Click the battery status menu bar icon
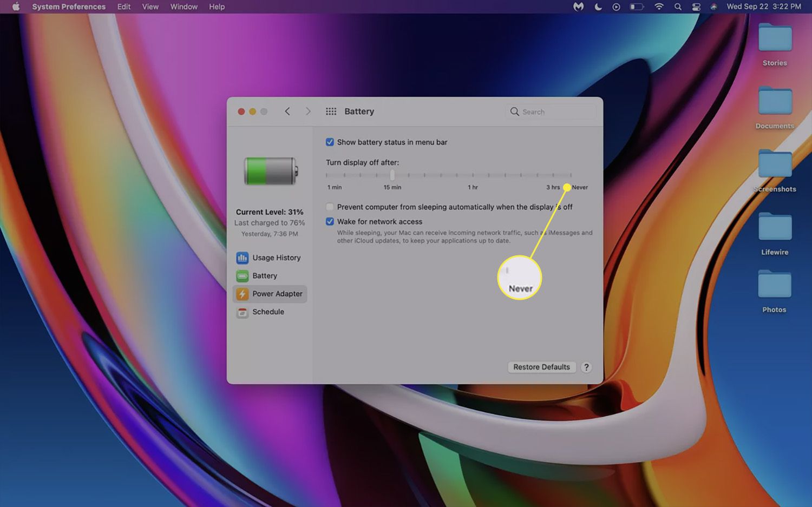Screen dimensions: 812x507 pos(637,7)
